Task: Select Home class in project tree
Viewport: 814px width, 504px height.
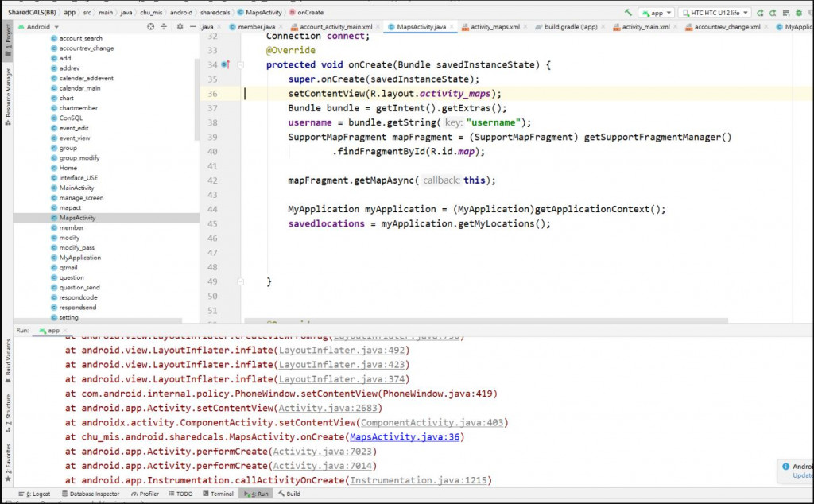Action: 68,168
